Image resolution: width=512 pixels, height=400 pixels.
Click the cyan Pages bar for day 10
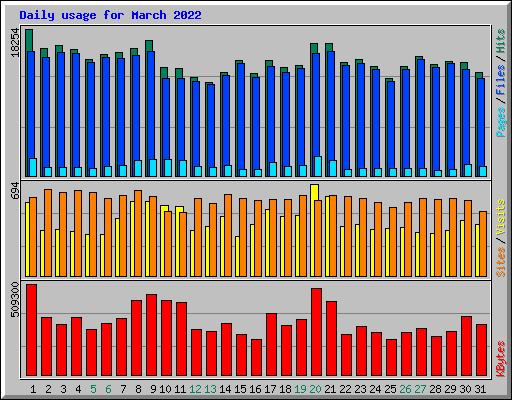pos(168,168)
